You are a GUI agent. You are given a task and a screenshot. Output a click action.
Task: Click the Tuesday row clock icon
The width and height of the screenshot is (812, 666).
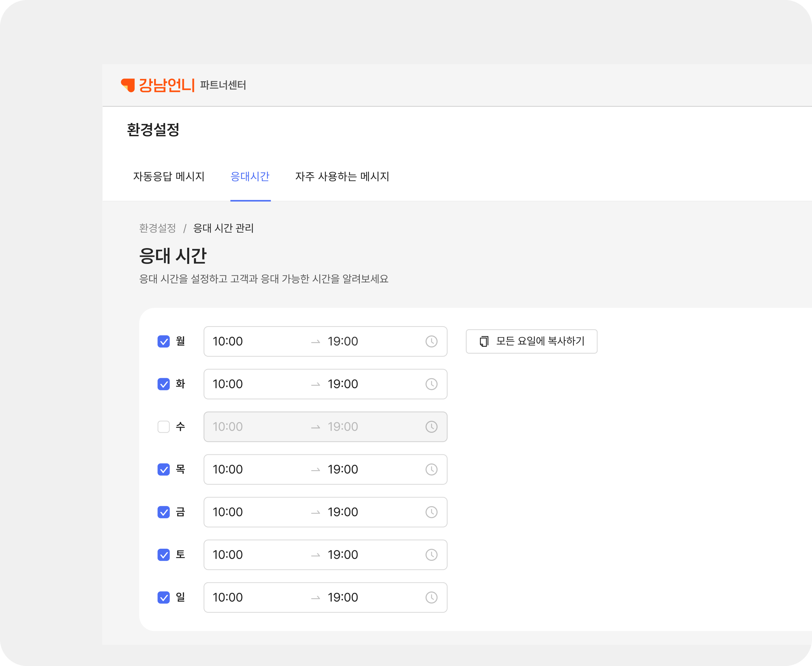click(431, 384)
